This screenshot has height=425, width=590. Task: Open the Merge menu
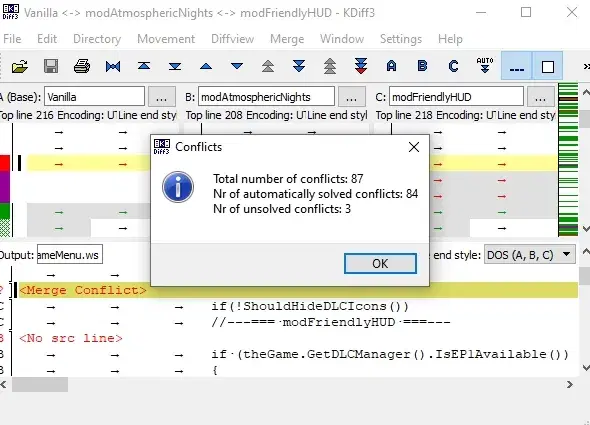pos(287,39)
